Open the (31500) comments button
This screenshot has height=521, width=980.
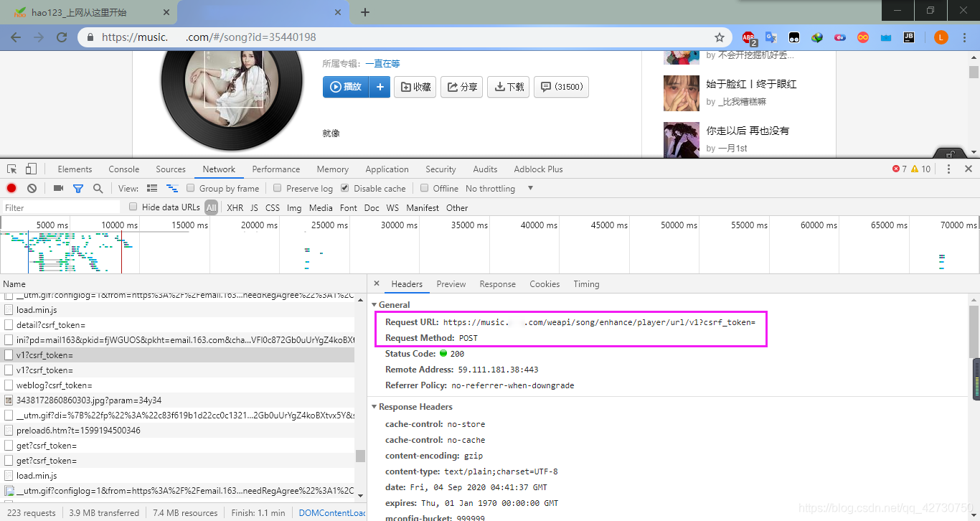click(562, 87)
